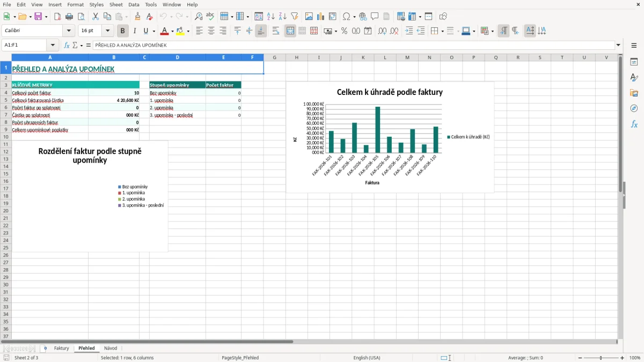
Task: Run the Spelling check icon
Action: point(210,17)
